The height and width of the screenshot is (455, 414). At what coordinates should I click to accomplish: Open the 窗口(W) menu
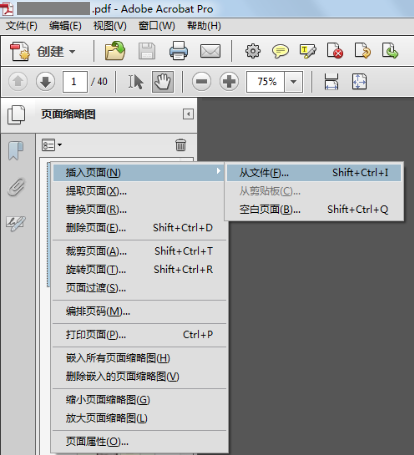tap(157, 26)
